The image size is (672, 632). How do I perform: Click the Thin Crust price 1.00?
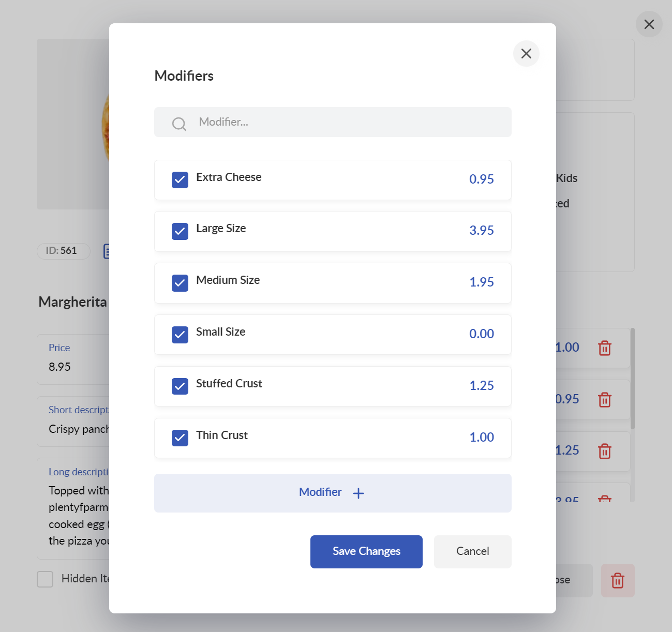481,438
